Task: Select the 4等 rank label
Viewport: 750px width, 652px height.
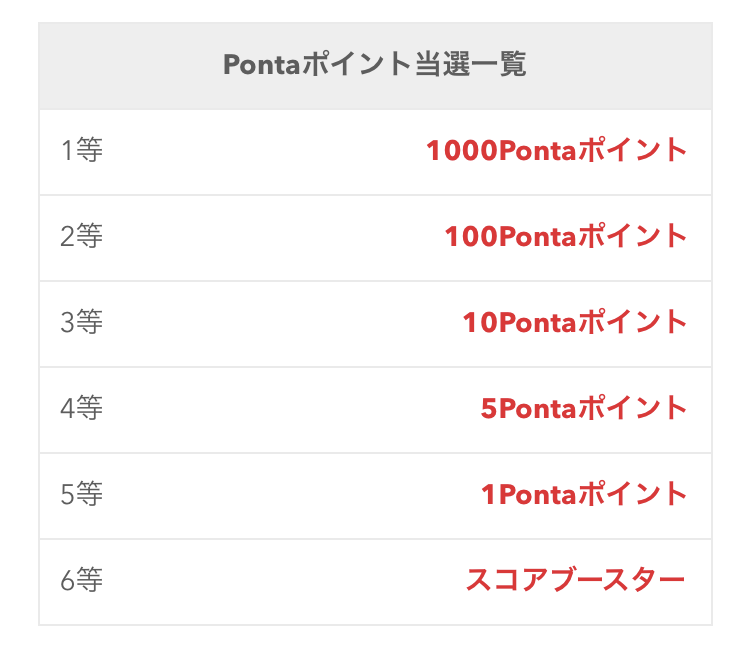Action: (81, 408)
